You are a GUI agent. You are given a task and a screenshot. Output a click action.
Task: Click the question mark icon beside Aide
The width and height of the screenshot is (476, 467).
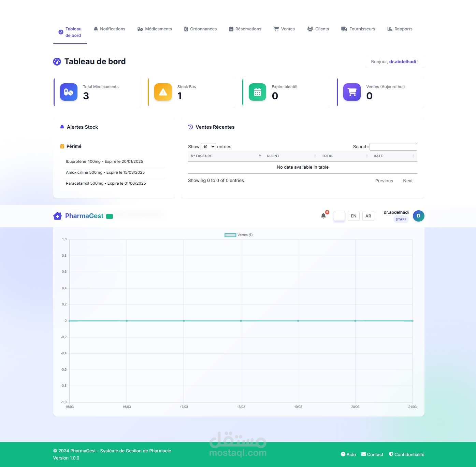click(343, 454)
